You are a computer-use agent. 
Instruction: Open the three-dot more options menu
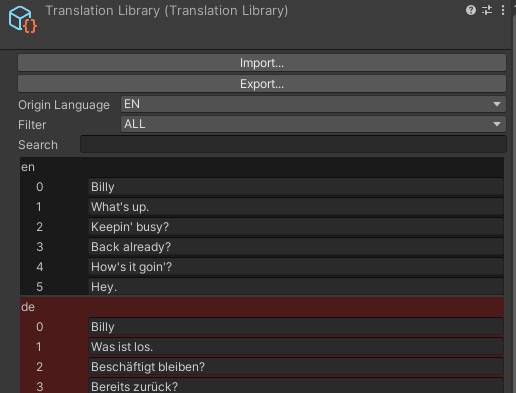pos(503,10)
